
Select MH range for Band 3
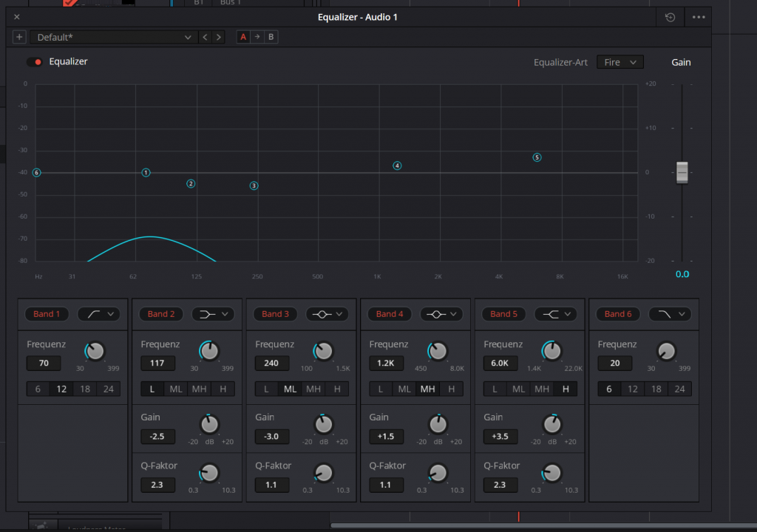(x=313, y=389)
